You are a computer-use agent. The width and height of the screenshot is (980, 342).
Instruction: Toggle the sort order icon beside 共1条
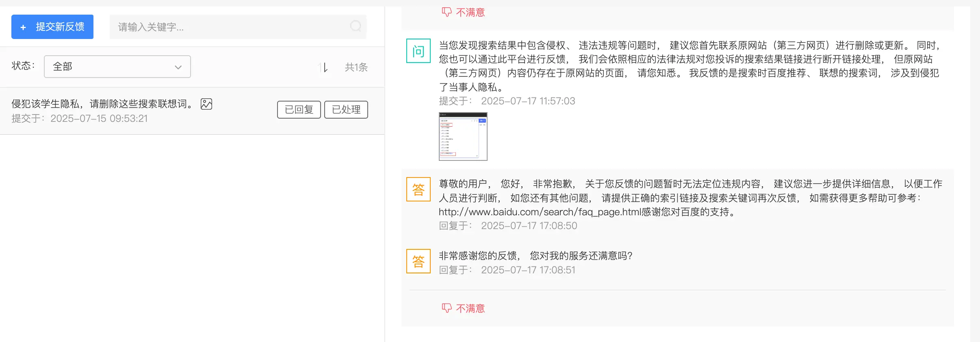coord(323,67)
